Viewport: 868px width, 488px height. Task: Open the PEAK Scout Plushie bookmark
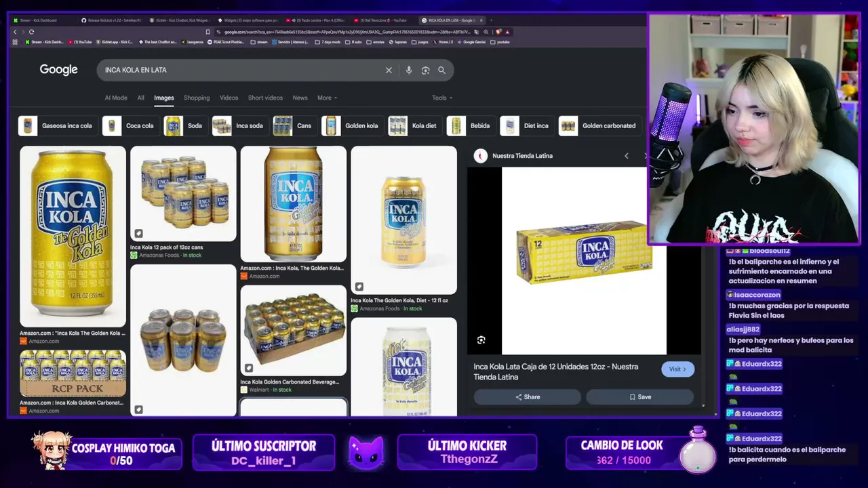pos(227,42)
